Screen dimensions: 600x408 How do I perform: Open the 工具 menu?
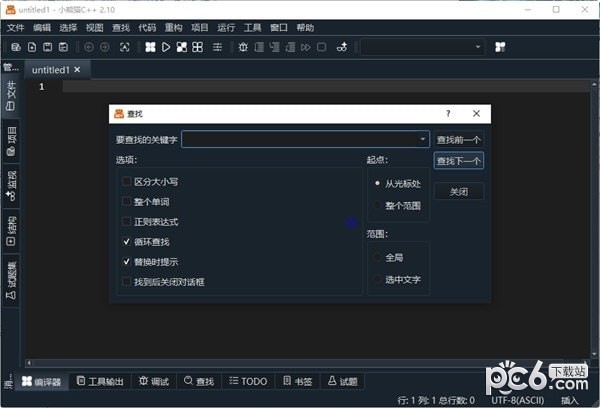coord(253,27)
